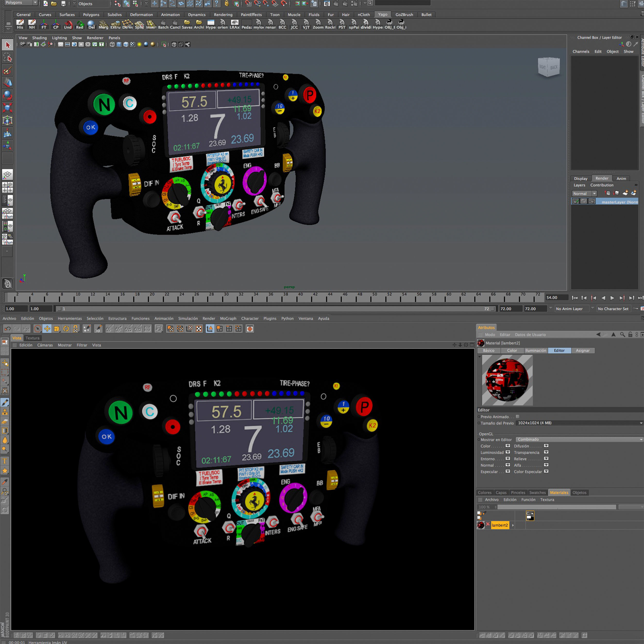Click the Iluminación button
Viewport: 644px width, 644px height.
coord(536,350)
